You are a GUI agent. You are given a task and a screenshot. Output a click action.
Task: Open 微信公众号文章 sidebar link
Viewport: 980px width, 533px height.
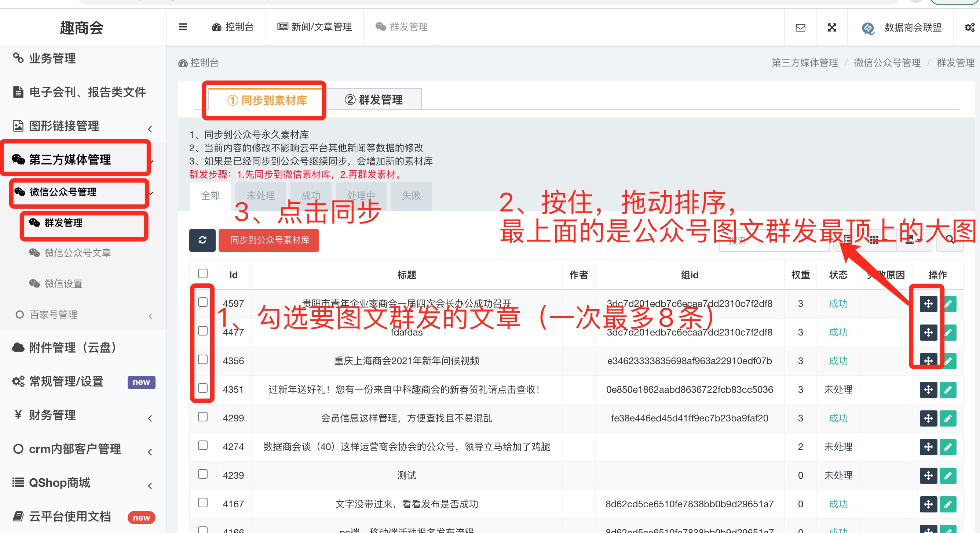point(77,253)
